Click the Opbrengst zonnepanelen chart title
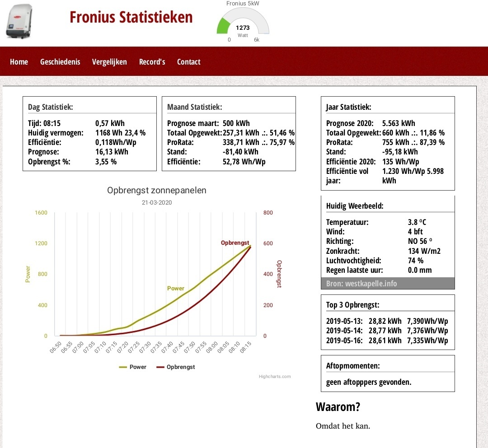 pyautogui.click(x=156, y=190)
